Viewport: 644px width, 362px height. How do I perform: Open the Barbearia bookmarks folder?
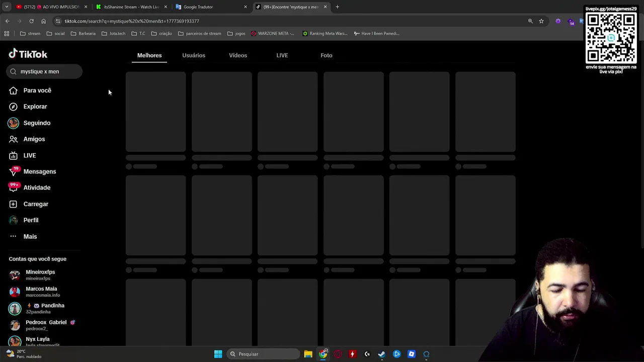point(83,34)
